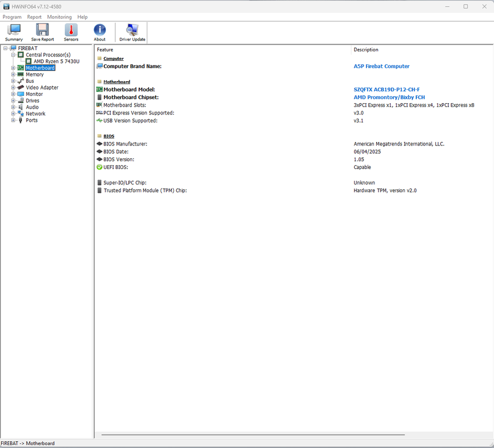The image size is (494, 448).
Task: Click the Audio speaker icon in tree
Action: pyautogui.click(x=20, y=107)
